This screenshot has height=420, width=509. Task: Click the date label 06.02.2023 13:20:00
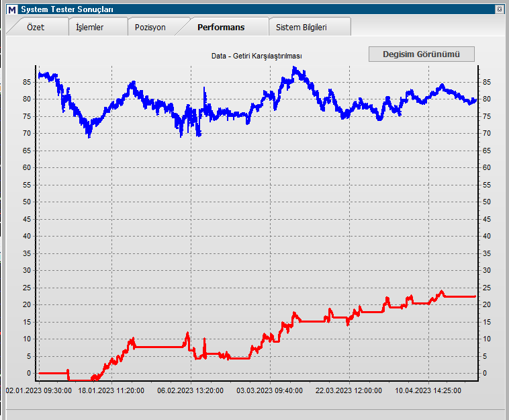(190, 390)
